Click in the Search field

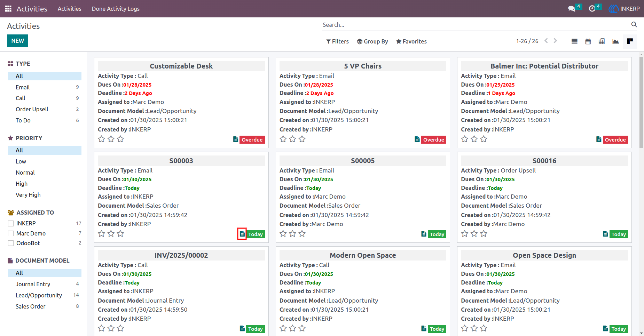tap(475, 25)
